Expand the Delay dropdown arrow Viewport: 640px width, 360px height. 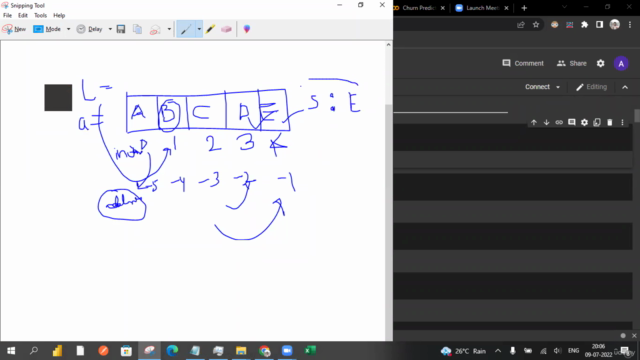point(110,29)
